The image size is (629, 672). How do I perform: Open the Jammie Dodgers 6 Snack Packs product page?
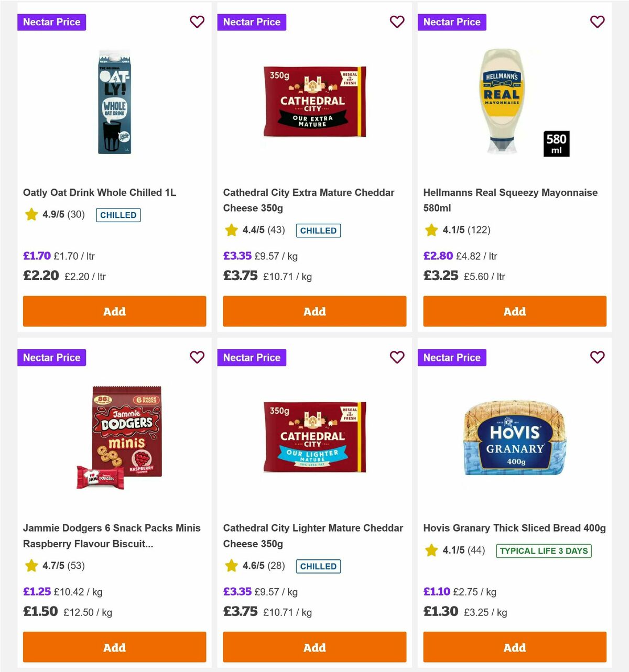(112, 536)
